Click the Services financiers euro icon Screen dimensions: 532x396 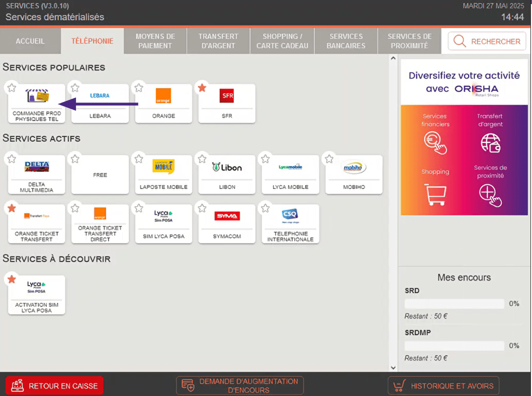point(435,143)
